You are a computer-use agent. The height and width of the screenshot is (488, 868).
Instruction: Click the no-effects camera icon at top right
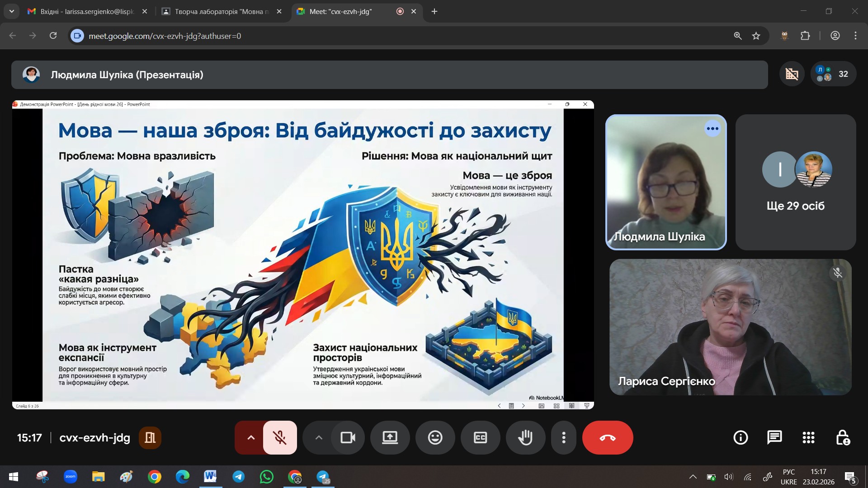792,74
